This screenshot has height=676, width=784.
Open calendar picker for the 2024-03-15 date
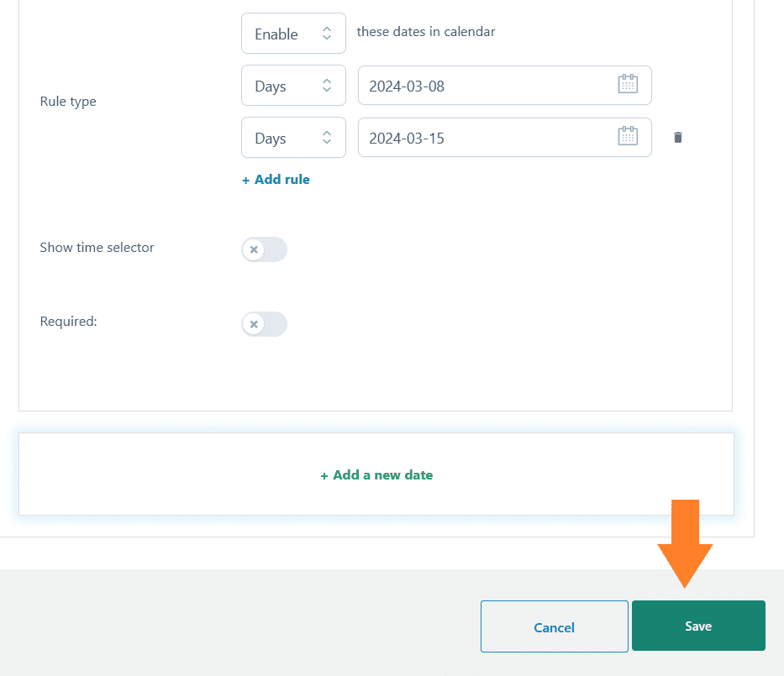pos(628,136)
